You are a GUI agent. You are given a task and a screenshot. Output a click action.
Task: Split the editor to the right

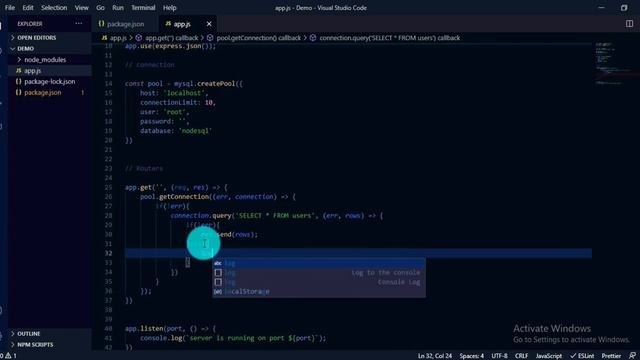click(x=629, y=24)
